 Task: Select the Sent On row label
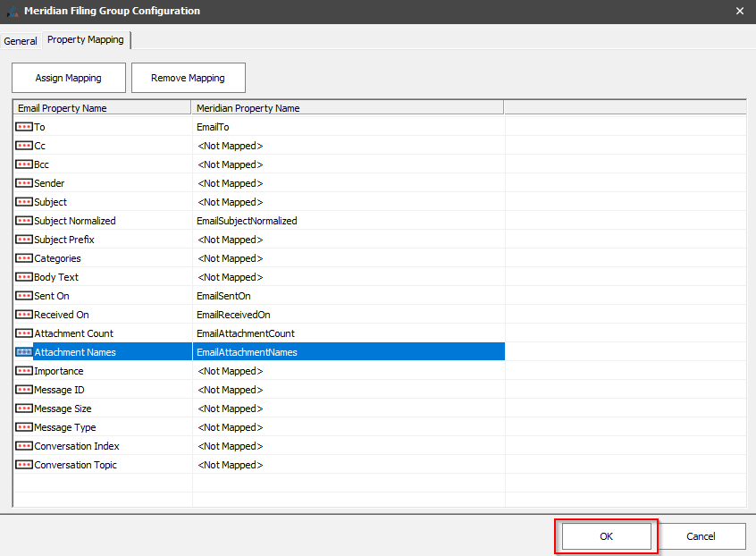52,296
